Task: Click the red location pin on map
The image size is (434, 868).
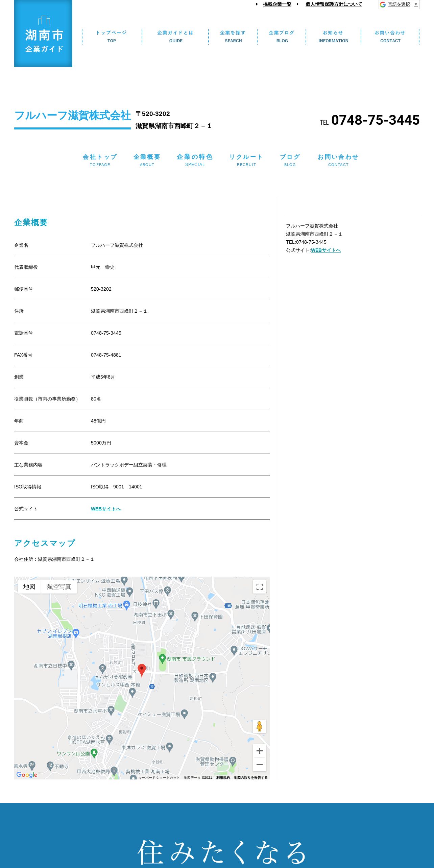Action: click(x=142, y=670)
